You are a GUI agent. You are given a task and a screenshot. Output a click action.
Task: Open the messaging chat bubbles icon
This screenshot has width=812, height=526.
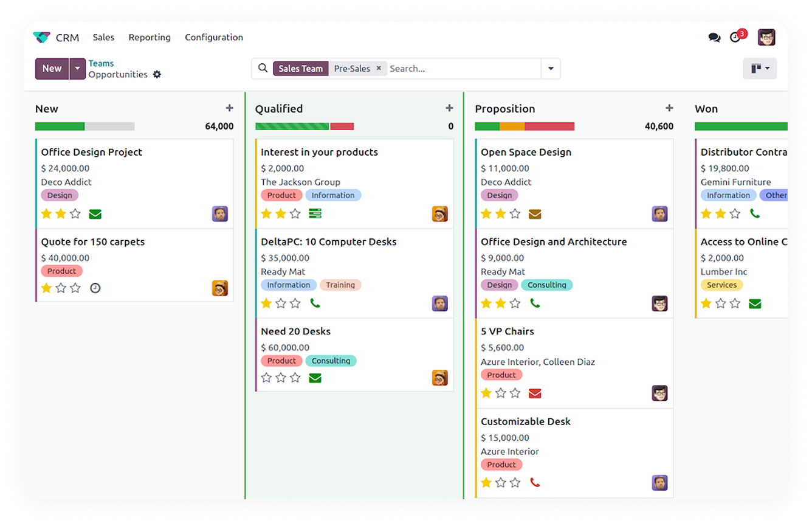point(714,38)
